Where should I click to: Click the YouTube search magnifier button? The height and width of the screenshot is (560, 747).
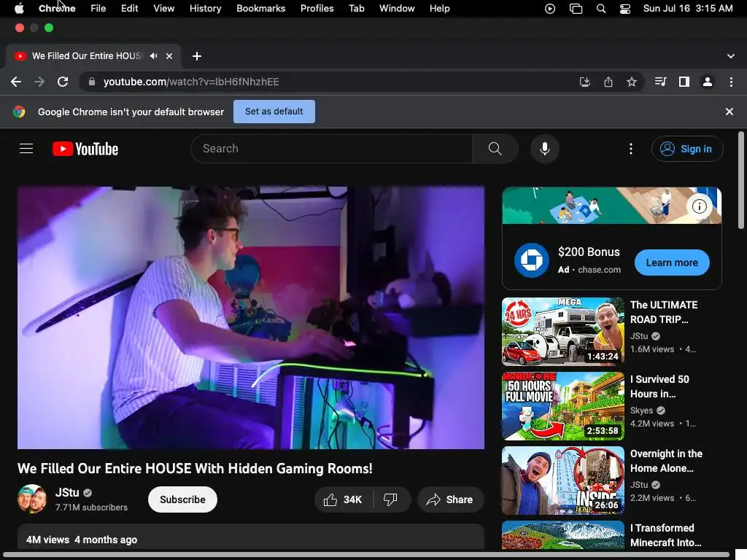[495, 149]
